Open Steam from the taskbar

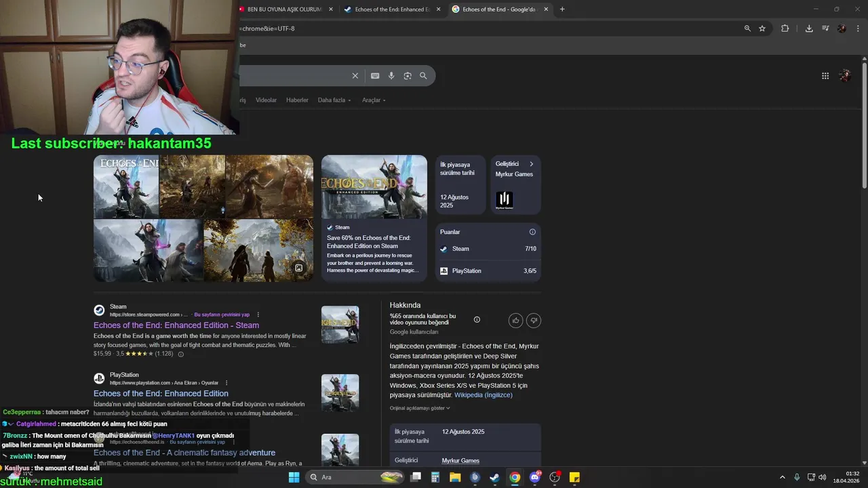pyautogui.click(x=494, y=477)
